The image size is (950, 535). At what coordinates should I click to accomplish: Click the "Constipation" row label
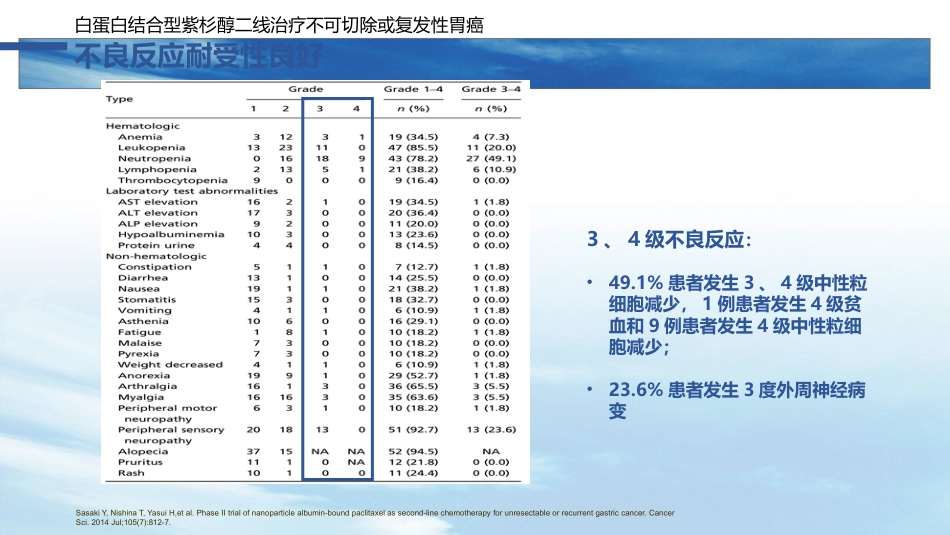click(x=154, y=267)
